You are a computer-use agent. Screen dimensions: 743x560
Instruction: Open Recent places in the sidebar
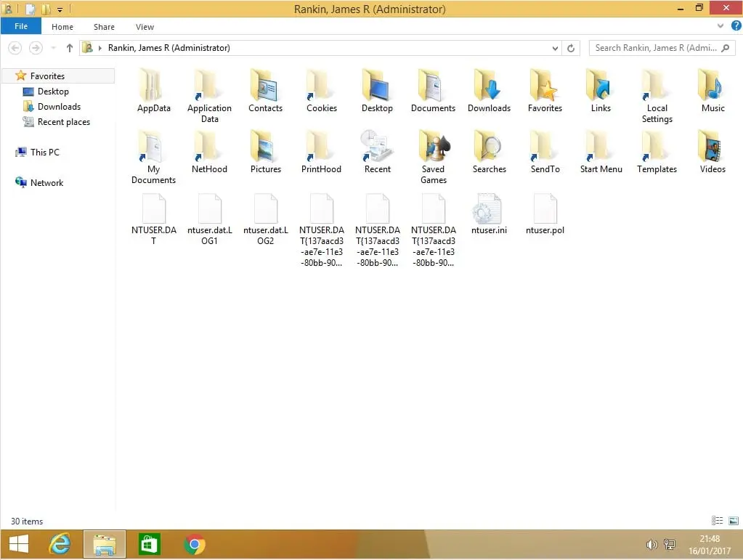(64, 122)
